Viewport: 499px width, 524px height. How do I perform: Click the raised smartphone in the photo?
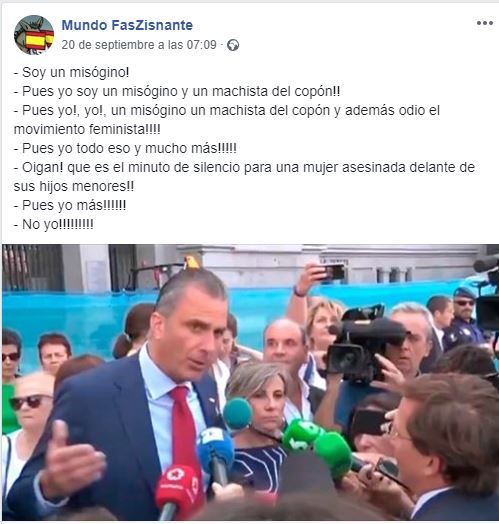pyautogui.click(x=334, y=272)
